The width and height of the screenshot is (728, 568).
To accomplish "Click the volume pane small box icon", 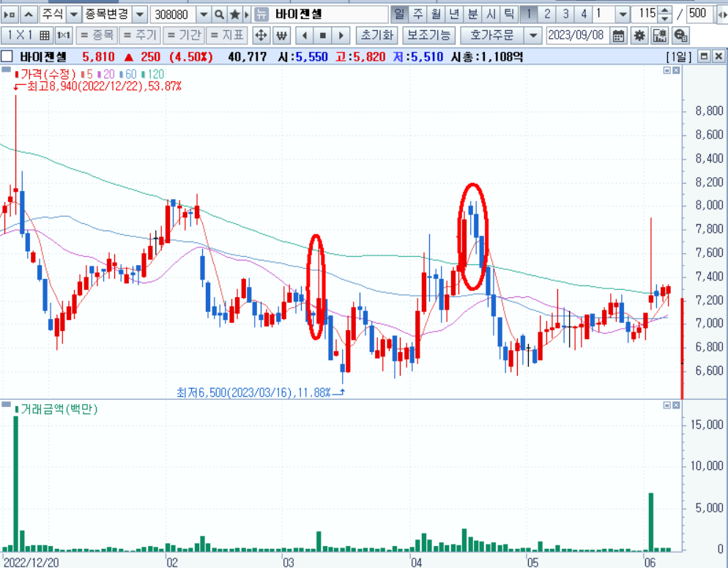I will (x=667, y=406).
